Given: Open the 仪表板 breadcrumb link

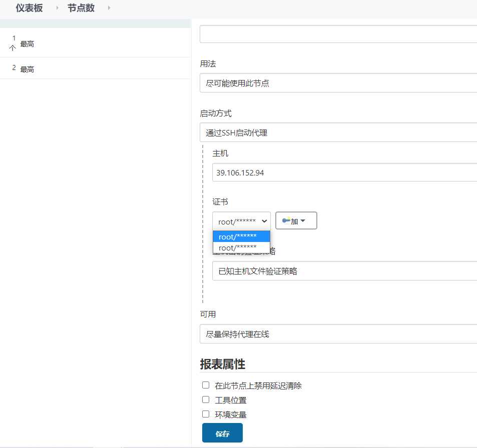Looking at the screenshot, I should tap(29, 8).
